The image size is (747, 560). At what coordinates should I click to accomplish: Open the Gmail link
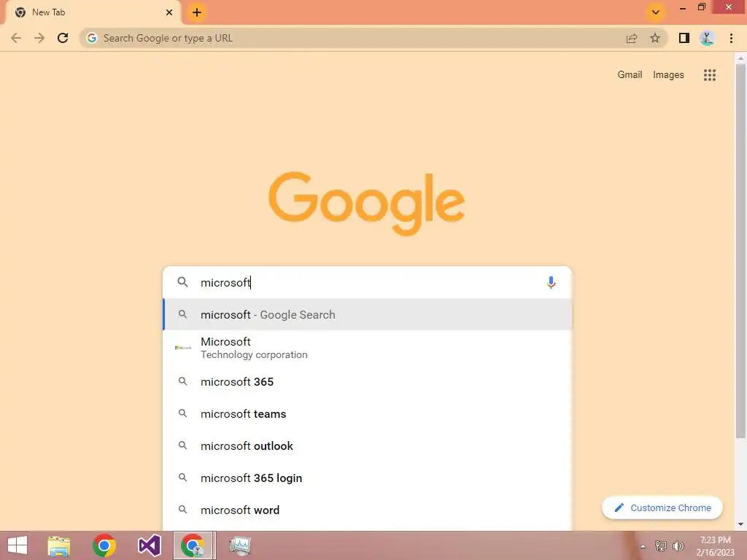(630, 75)
